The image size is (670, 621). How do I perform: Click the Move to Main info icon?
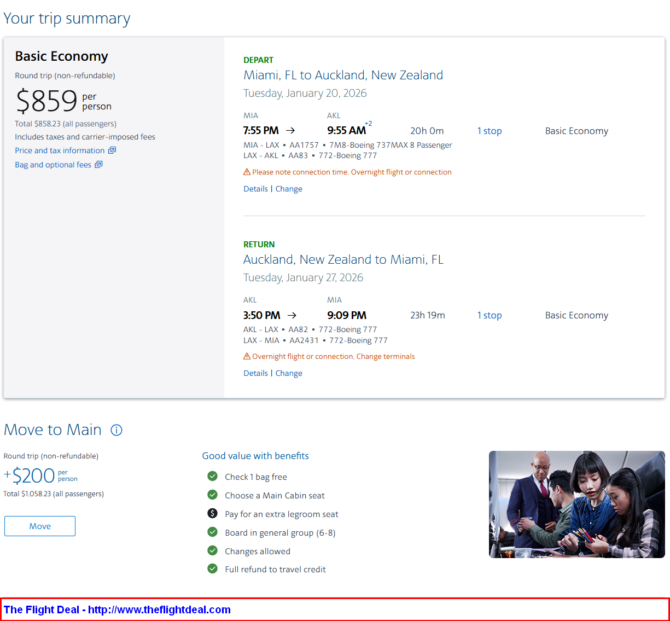coord(116,430)
